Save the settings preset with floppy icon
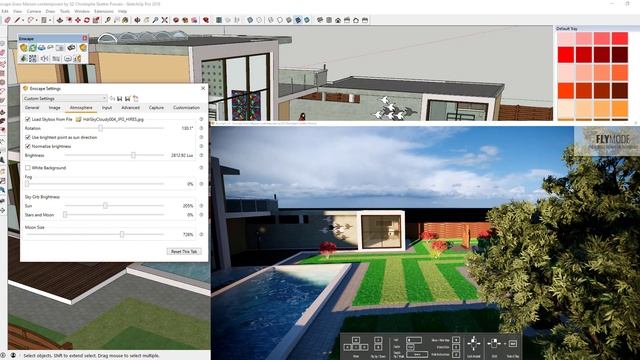 [x=120, y=98]
